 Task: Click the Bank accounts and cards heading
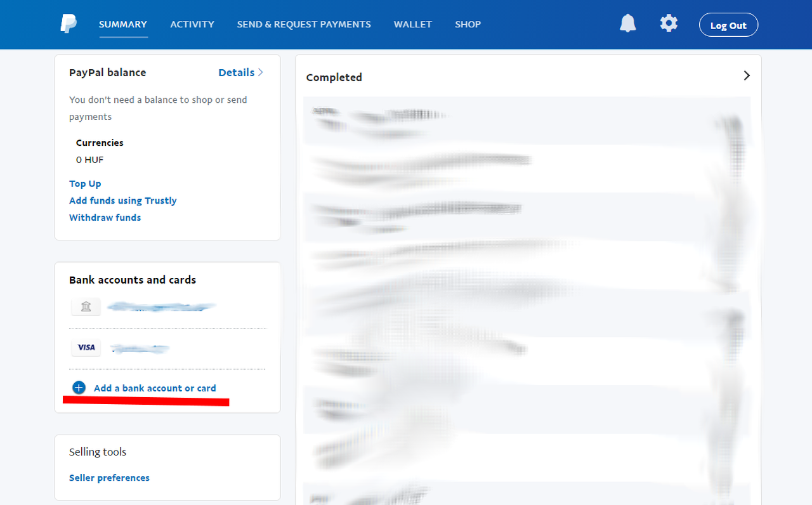click(x=133, y=280)
